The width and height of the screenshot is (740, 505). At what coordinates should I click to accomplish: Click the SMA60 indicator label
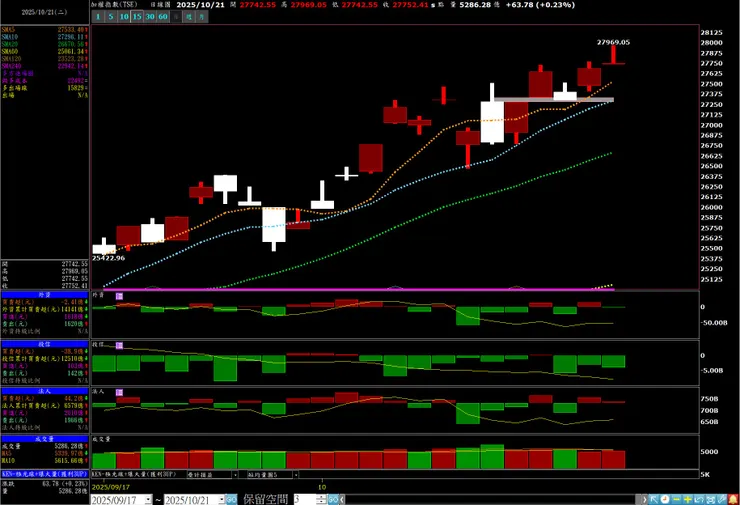(x=9, y=51)
